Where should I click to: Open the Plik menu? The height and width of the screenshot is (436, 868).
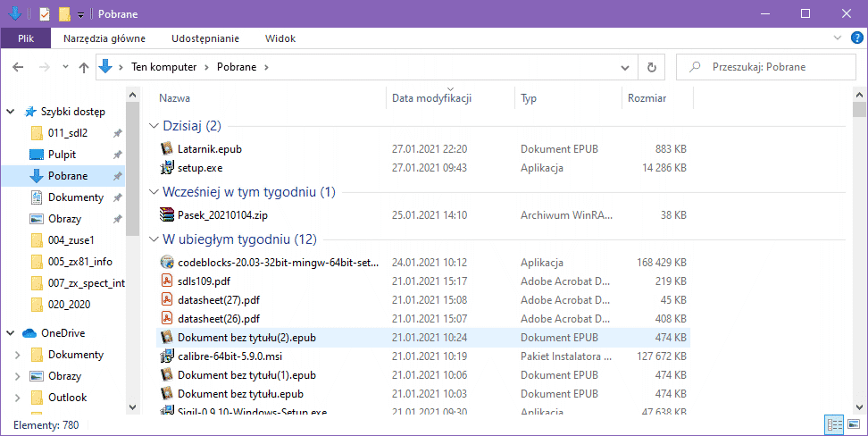coord(26,38)
